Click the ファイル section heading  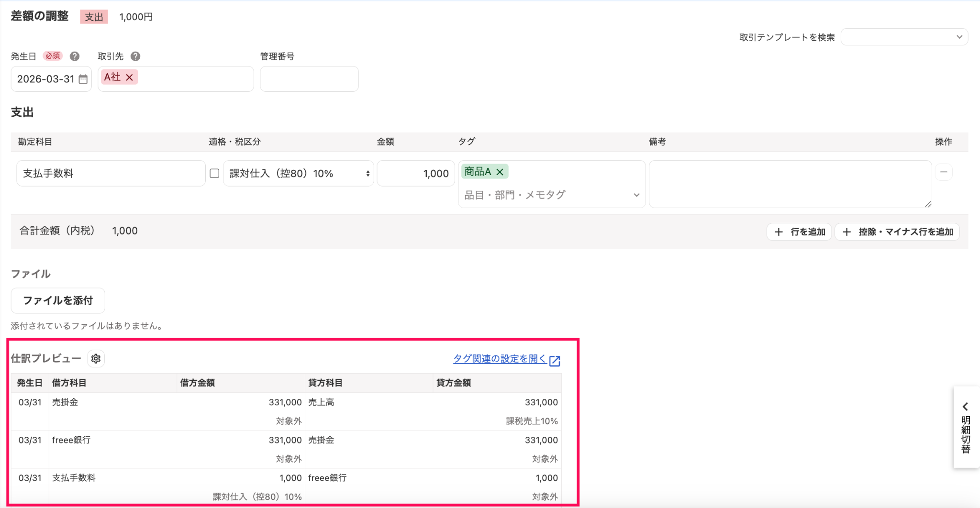click(x=31, y=274)
